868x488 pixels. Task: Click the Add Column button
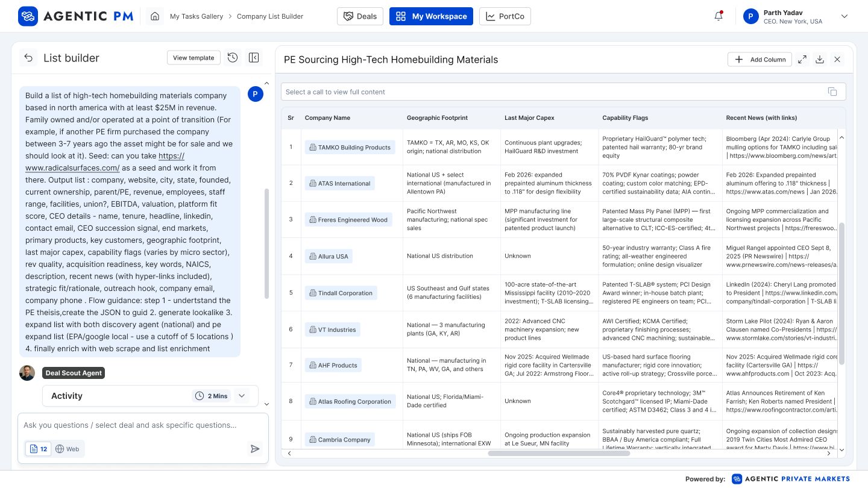coord(759,60)
